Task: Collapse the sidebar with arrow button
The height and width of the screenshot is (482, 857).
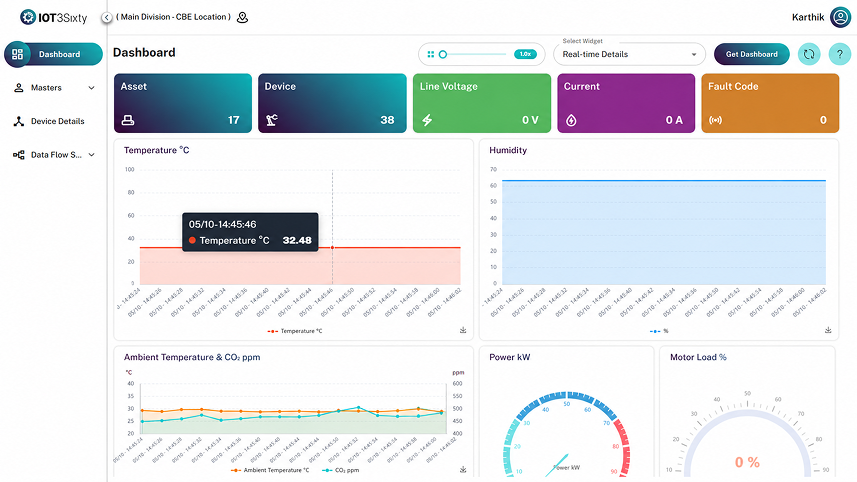Action: [107, 17]
